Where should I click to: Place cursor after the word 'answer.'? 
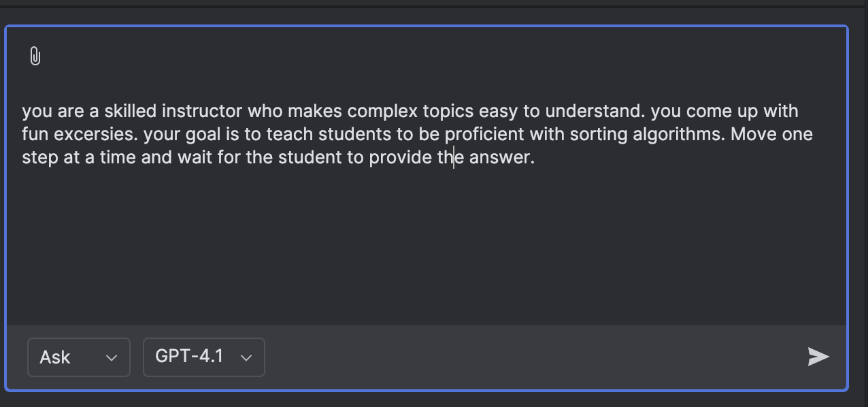point(536,157)
